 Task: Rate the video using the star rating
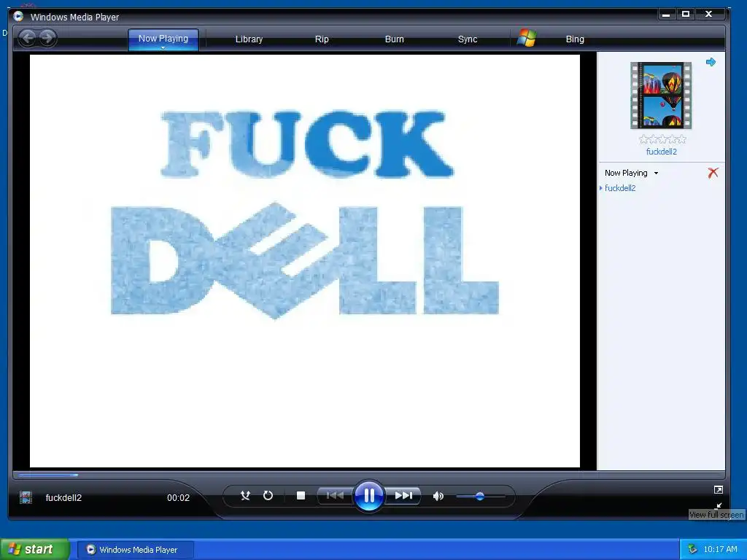(x=662, y=139)
